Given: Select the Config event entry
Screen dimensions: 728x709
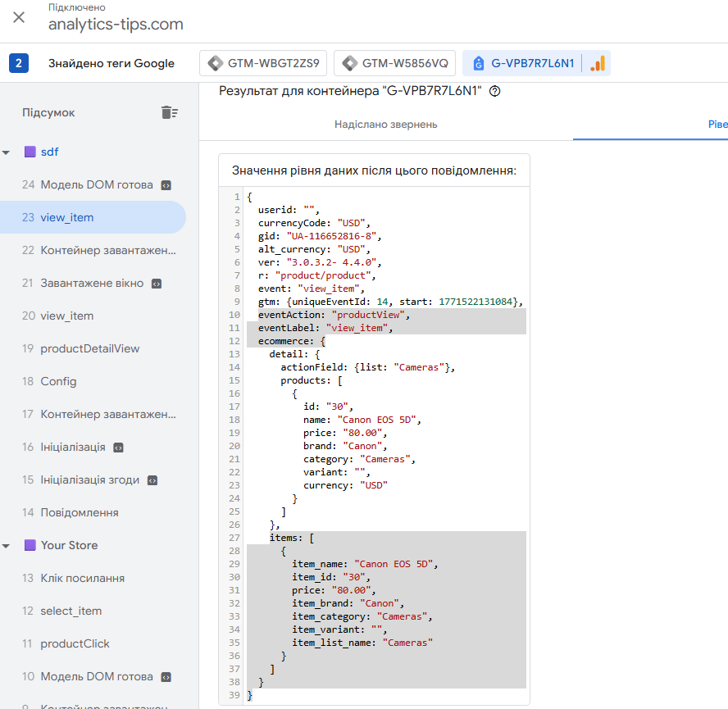Looking at the screenshot, I should 58,381.
